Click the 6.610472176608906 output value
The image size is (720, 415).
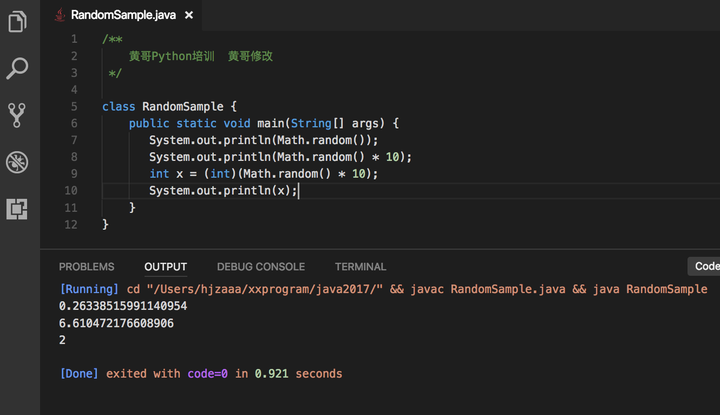click(116, 323)
